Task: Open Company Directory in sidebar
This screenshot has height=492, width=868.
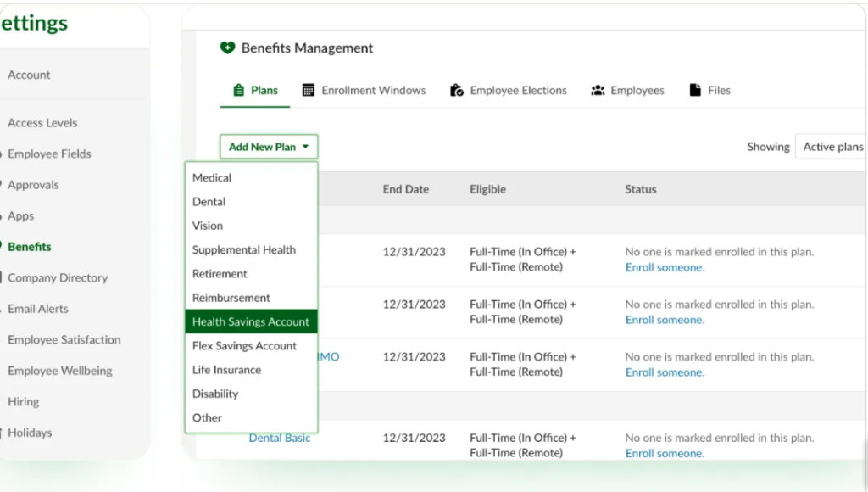Action: (x=58, y=277)
